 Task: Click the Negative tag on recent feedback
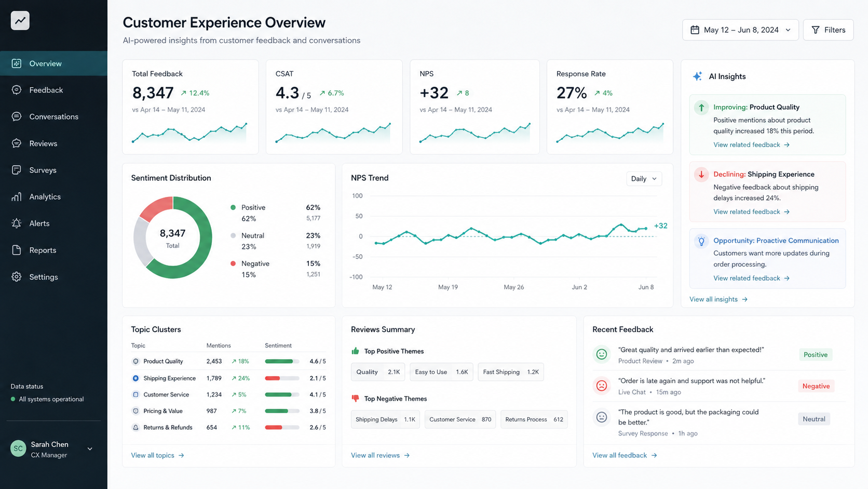tap(816, 386)
